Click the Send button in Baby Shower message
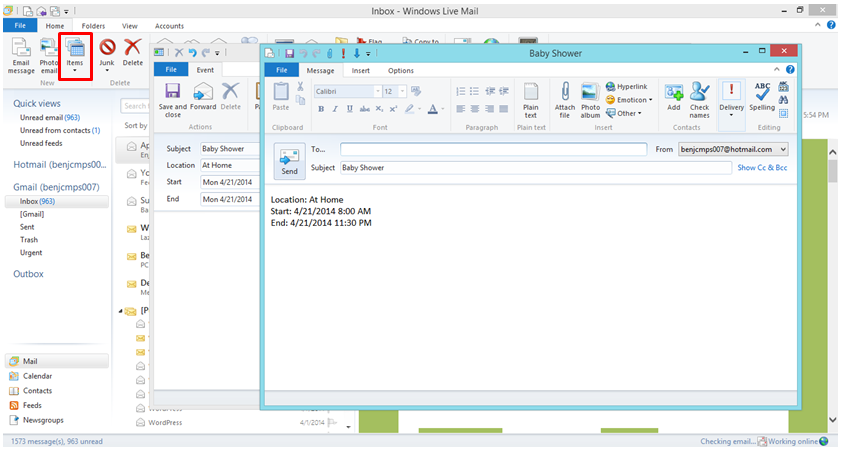This screenshot has height=450, width=841. [x=289, y=160]
